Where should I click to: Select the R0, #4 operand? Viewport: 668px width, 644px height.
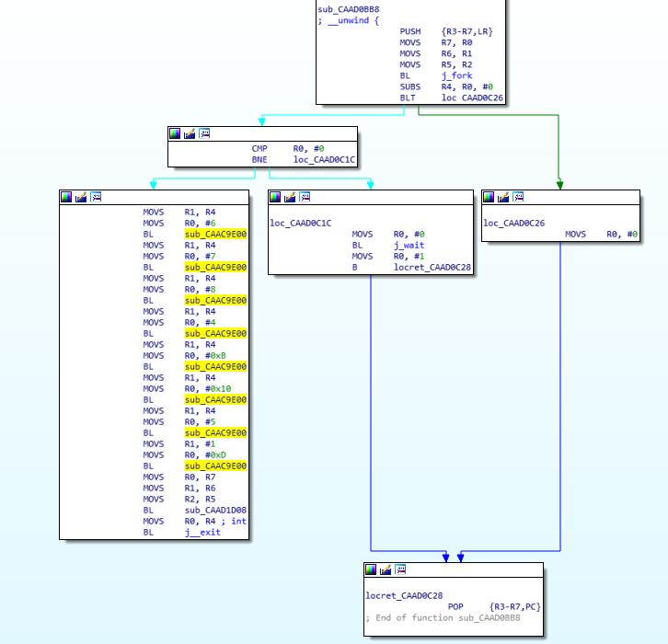[x=201, y=323]
